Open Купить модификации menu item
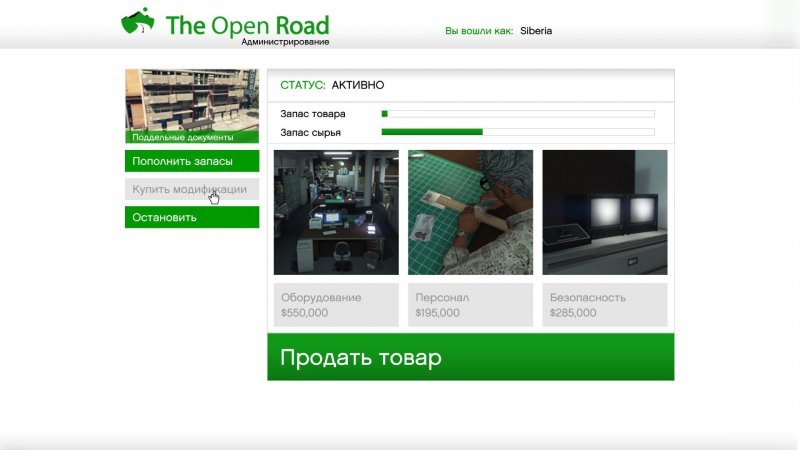 [x=191, y=189]
